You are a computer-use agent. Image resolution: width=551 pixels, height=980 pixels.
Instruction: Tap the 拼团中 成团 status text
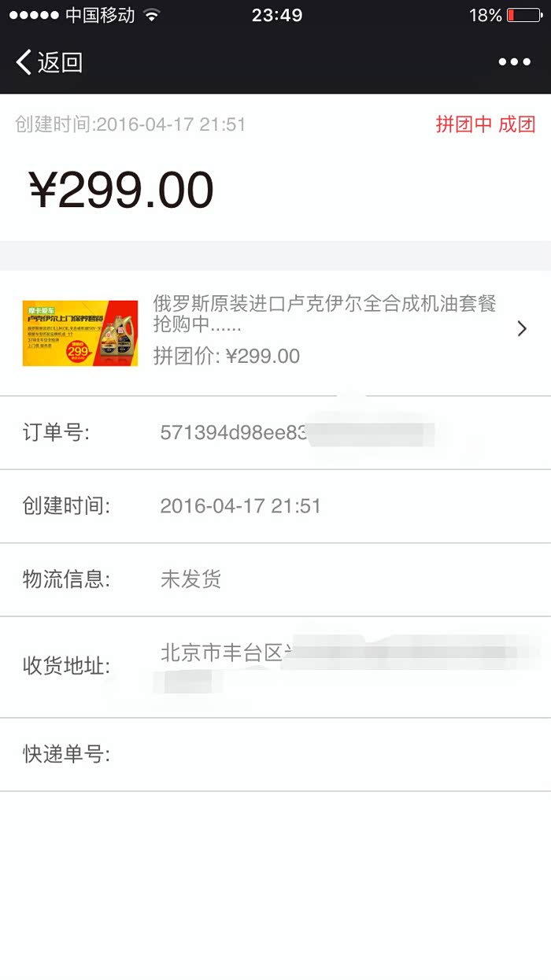[x=486, y=124]
